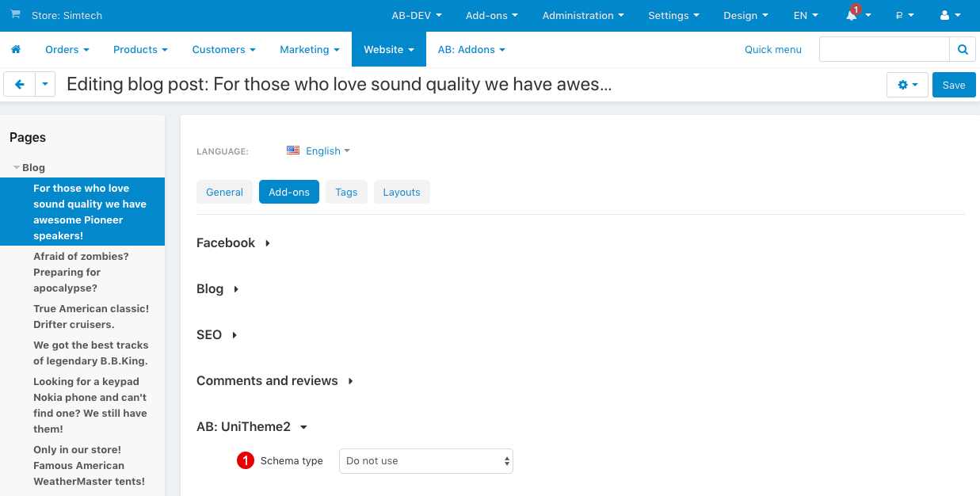Viewport: 980px width, 496px height.
Task: Open the AB: Addons menu
Action: click(471, 49)
